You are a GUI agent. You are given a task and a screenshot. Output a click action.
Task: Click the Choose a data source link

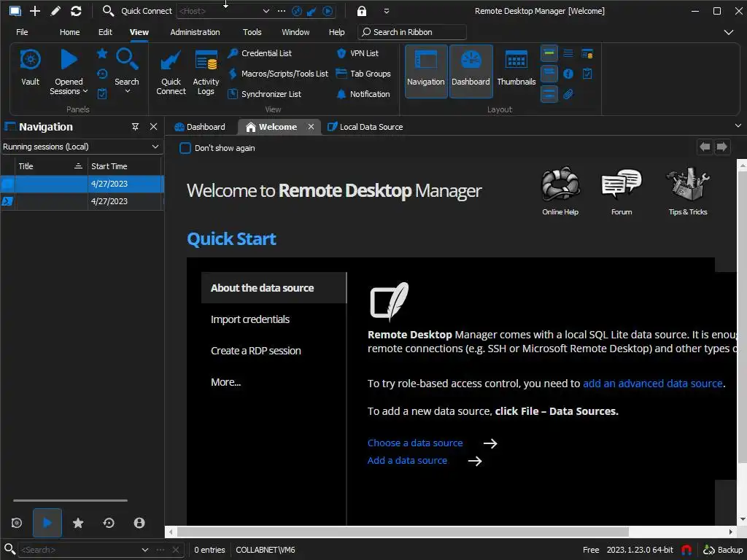tap(415, 443)
